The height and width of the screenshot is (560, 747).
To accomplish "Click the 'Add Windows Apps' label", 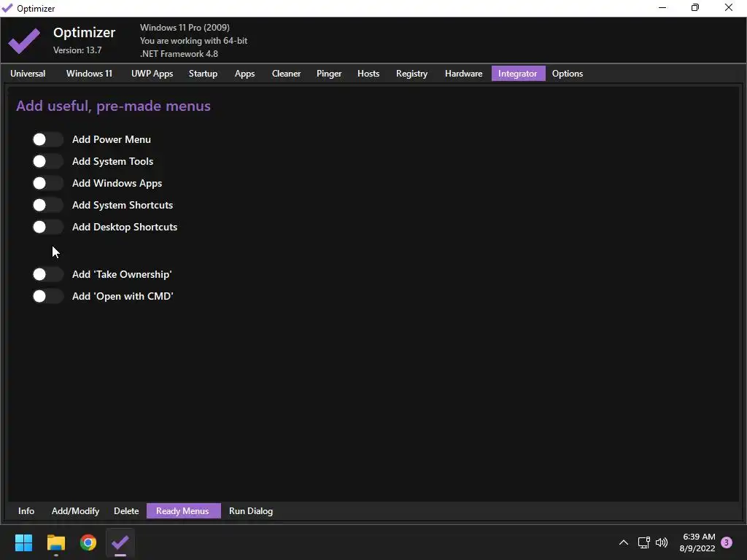I will tap(117, 183).
